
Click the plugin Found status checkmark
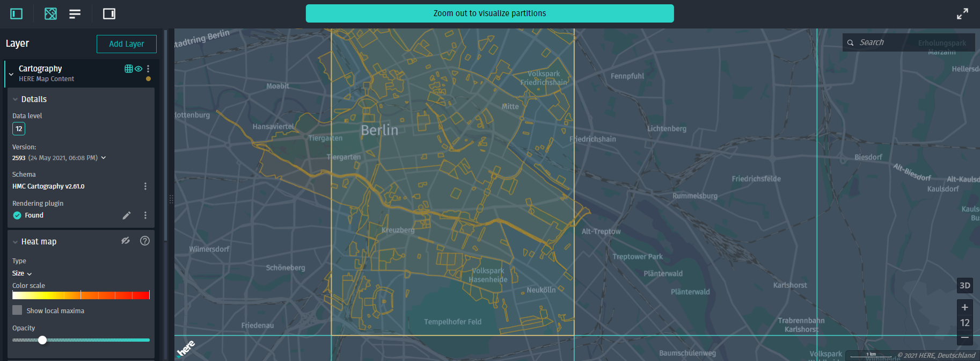click(x=17, y=215)
